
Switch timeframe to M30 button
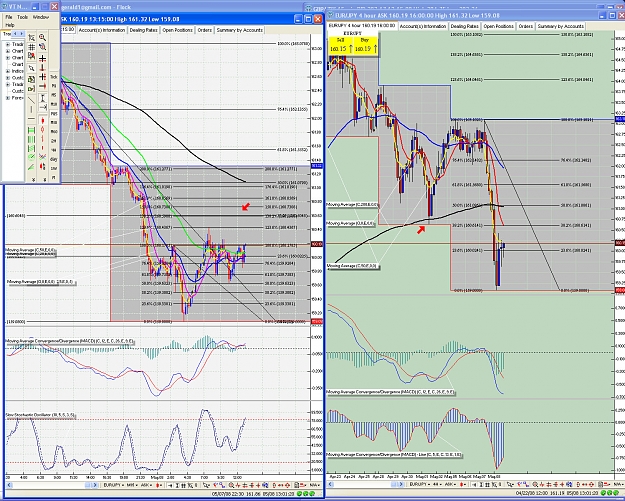pyautogui.click(x=54, y=122)
